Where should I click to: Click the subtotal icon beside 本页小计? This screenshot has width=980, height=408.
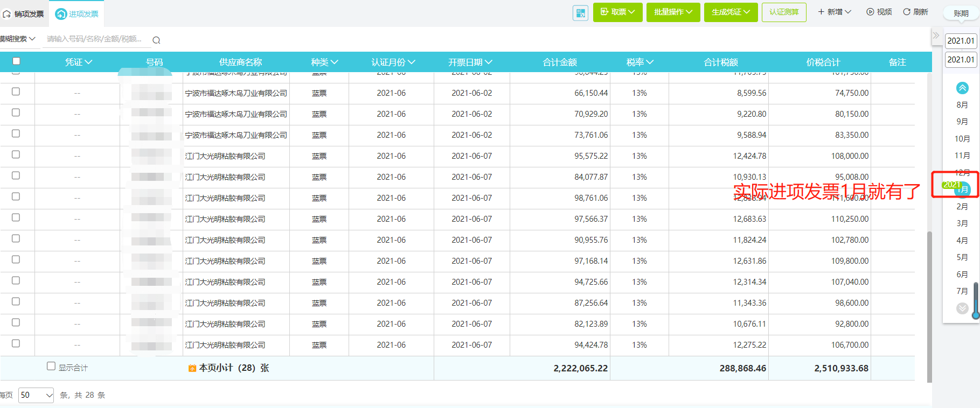[192, 368]
